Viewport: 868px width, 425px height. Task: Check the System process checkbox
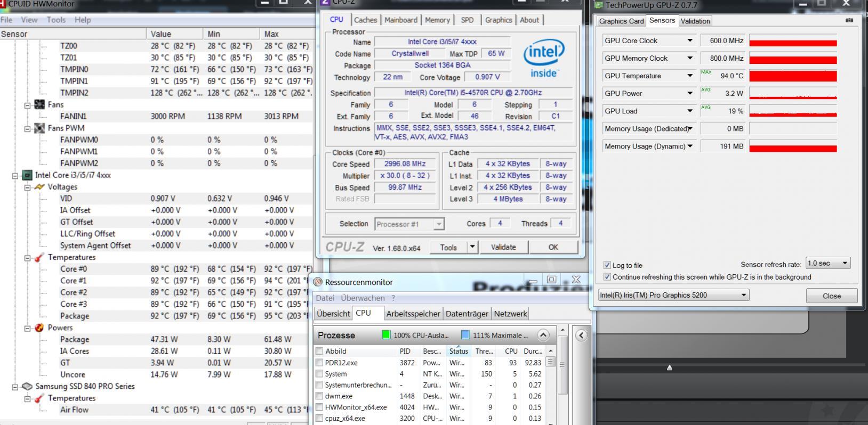pyautogui.click(x=319, y=374)
